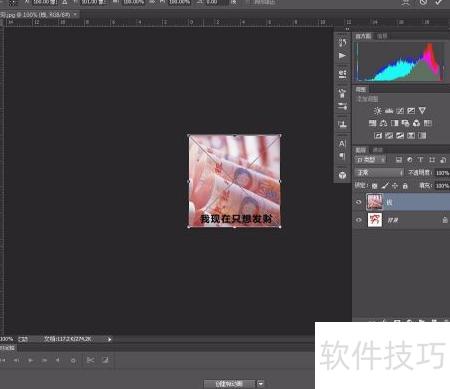Add a Vibrance adjustment layer
Screen dimensions: 450x389
click(422, 111)
